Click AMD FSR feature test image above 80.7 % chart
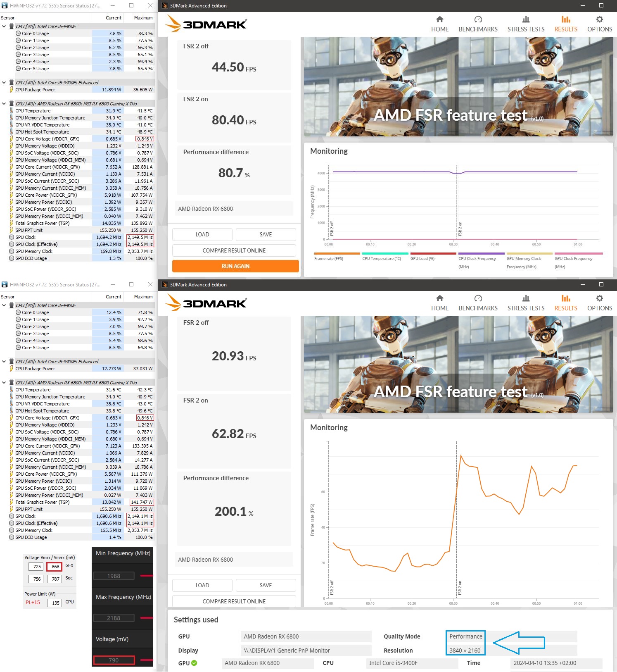Viewport: 617px width, 672px height. (458, 87)
